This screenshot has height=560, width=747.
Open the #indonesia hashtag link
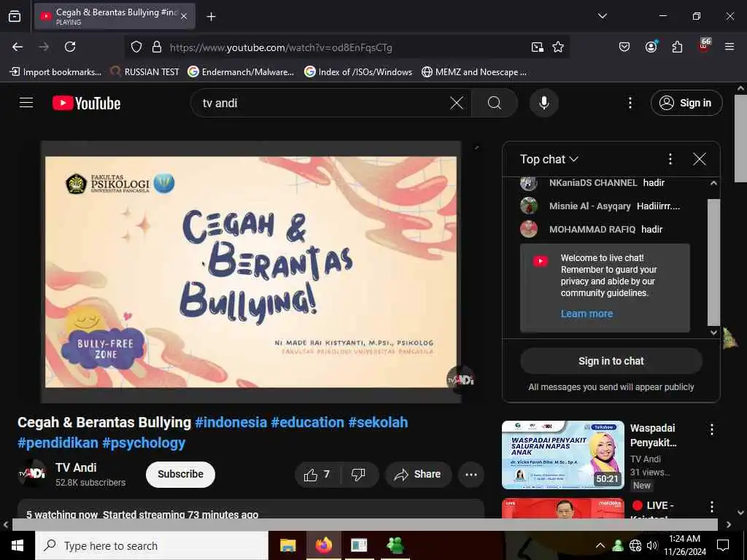pos(231,422)
